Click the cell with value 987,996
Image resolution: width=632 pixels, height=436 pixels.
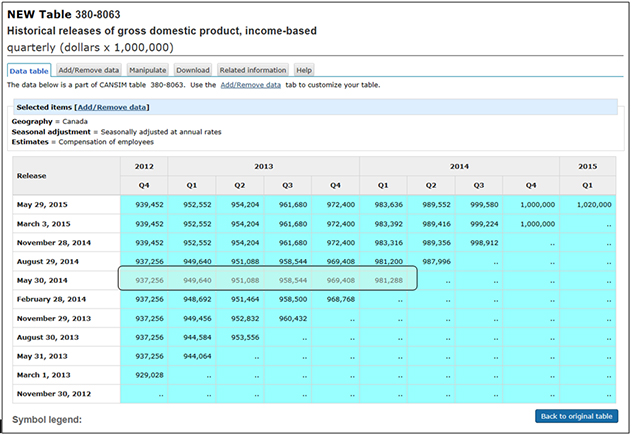click(438, 261)
